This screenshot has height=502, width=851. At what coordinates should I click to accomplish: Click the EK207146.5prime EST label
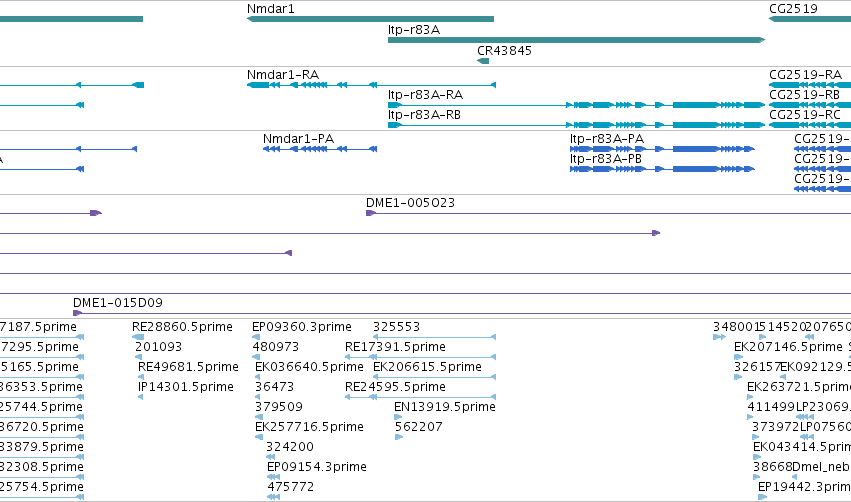[788, 347]
